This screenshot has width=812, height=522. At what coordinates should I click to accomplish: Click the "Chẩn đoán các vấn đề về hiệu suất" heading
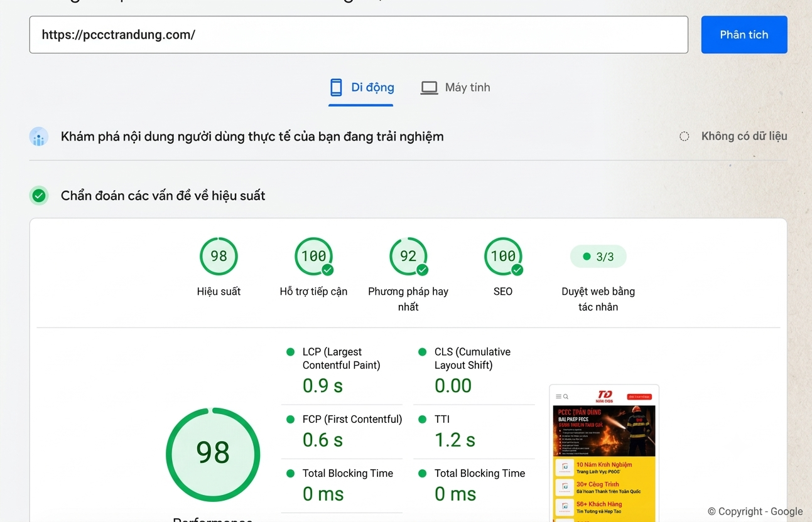(163, 196)
